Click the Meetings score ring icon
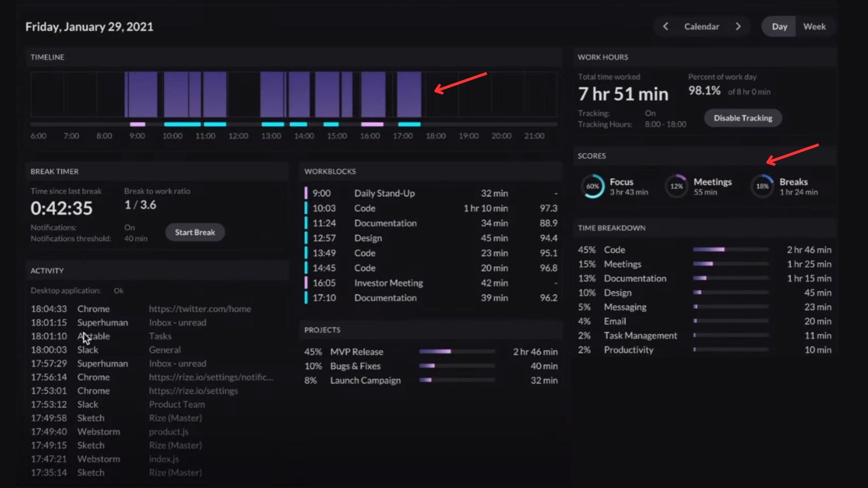 676,186
